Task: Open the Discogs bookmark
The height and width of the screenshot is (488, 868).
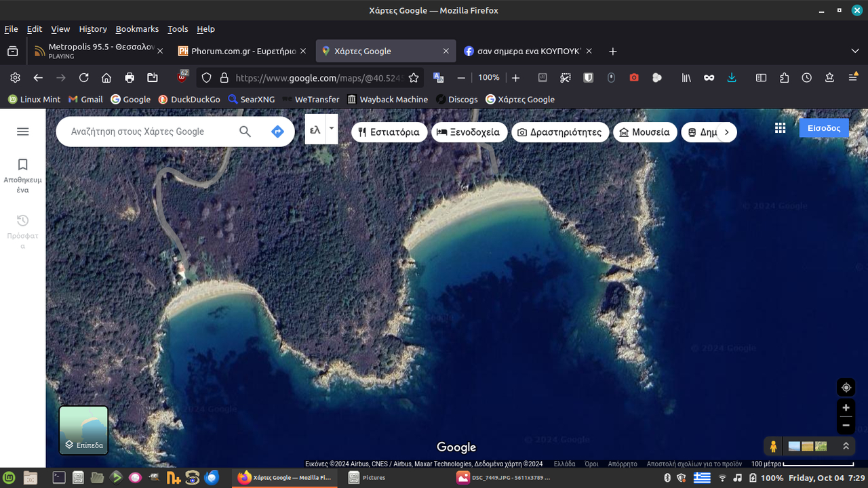Action: pyautogui.click(x=457, y=99)
